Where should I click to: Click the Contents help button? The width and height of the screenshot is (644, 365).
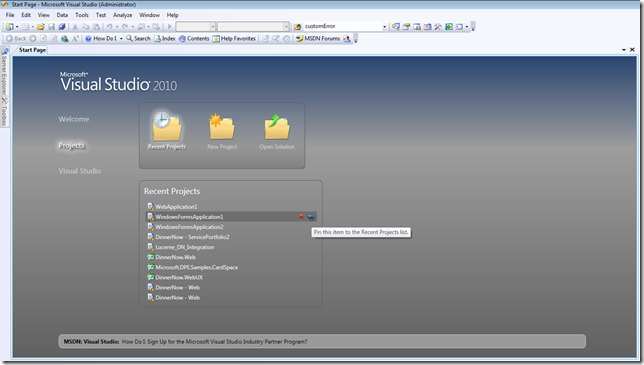click(x=194, y=39)
